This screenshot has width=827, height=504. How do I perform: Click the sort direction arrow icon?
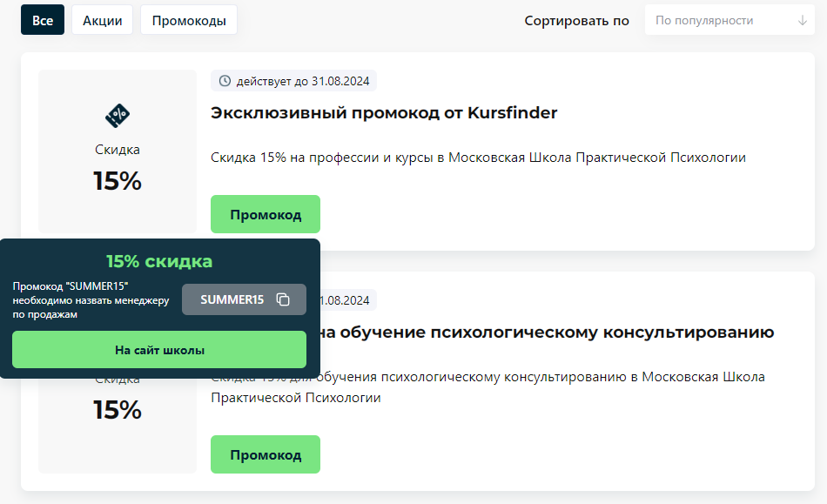803,20
